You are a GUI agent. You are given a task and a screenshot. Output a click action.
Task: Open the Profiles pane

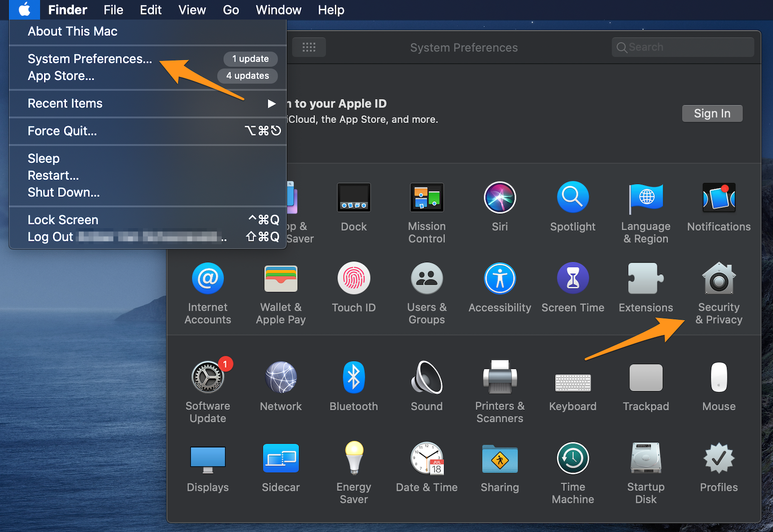719,468
